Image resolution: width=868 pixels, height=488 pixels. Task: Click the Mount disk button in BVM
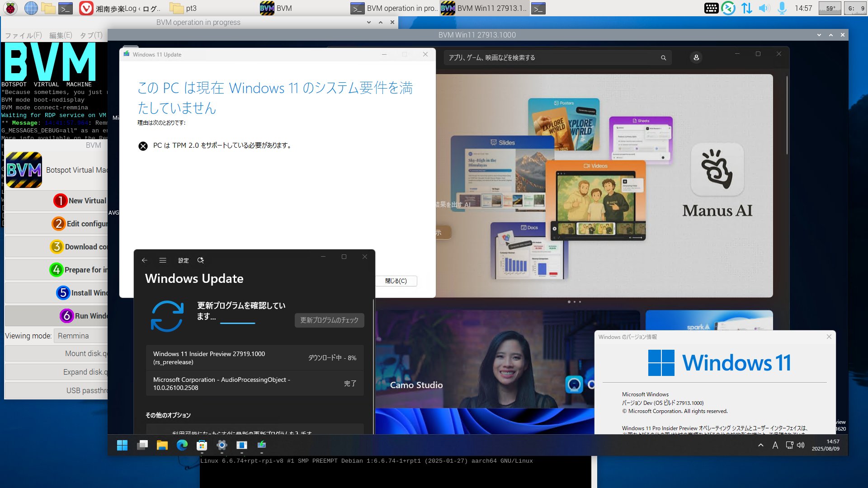(57, 353)
